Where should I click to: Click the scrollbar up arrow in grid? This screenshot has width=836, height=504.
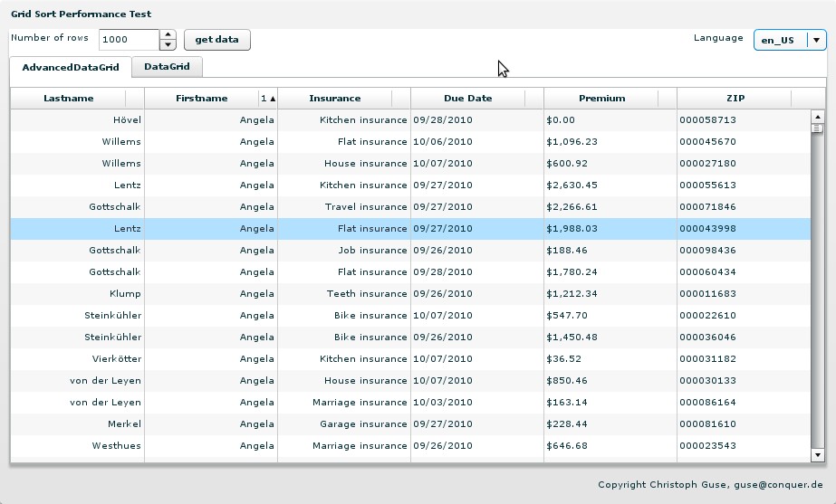pyautogui.click(x=817, y=116)
